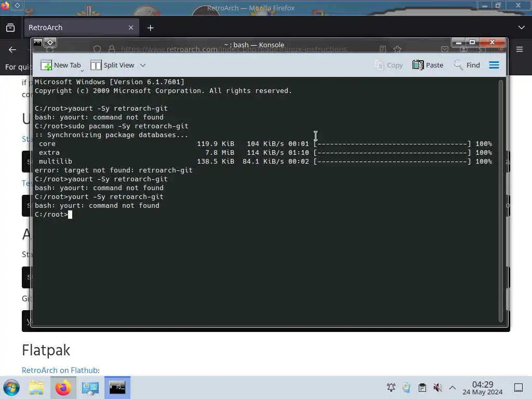532x399 pixels.
Task: Click Konsole terminal scrollbar
Action: coord(500,200)
